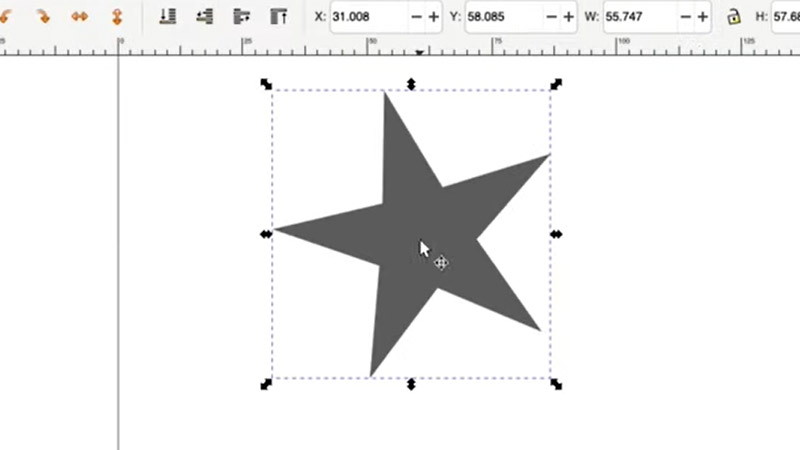Click the top-left corner scale handle
The width and height of the screenshot is (800, 450).
tap(266, 84)
